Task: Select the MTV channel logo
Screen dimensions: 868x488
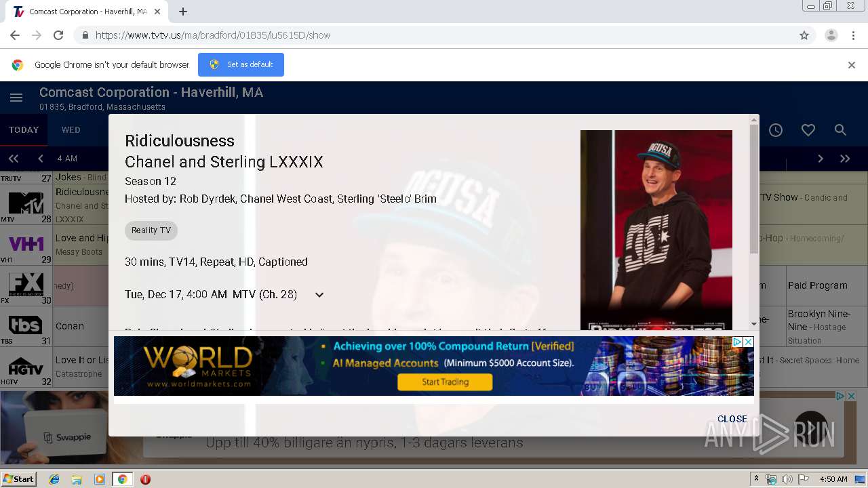Action: (26, 203)
